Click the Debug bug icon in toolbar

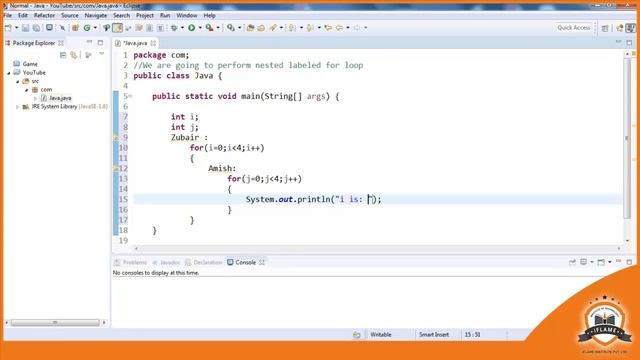coord(174,28)
